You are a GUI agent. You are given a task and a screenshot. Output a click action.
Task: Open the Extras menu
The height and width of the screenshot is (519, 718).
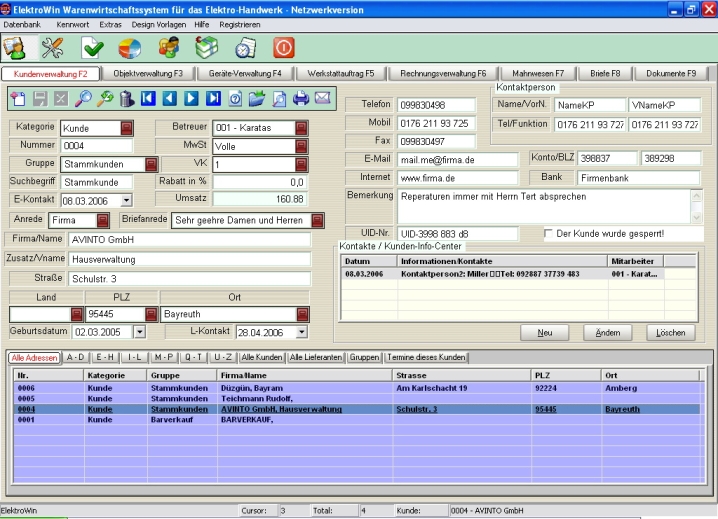pyautogui.click(x=110, y=22)
